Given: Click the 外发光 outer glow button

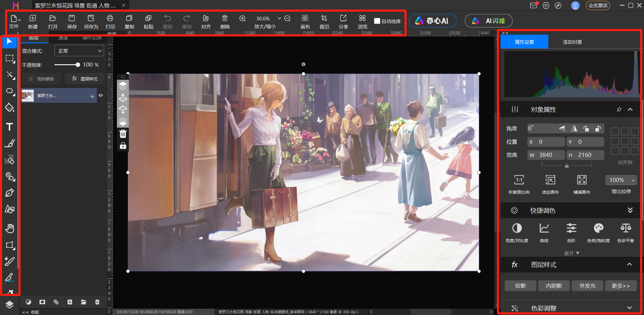Looking at the screenshot, I should (587, 286).
